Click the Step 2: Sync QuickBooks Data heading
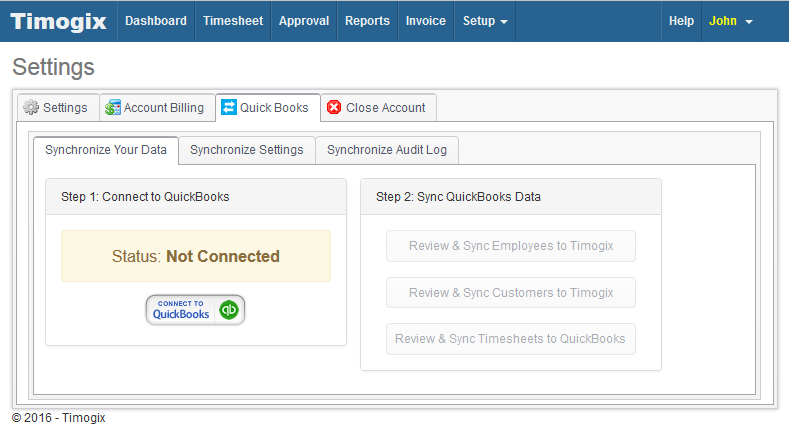789x429 pixels. tap(458, 197)
